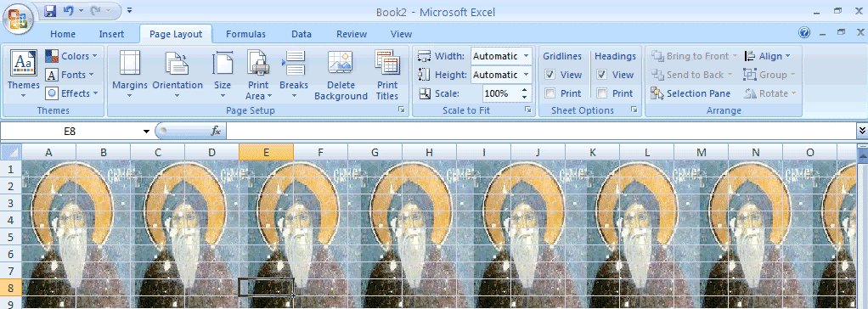Open the Print Titles dialog
The height and width of the screenshot is (309, 868).
(x=387, y=75)
